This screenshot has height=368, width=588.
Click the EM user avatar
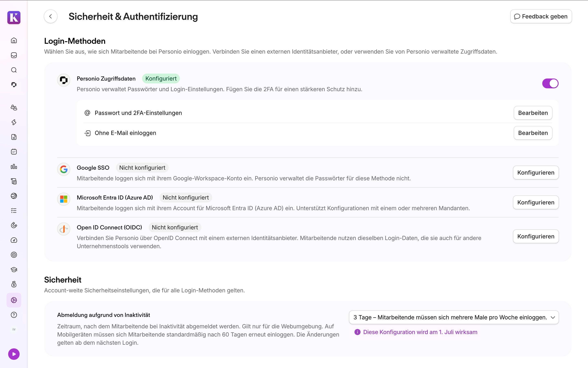(x=14, y=330)
